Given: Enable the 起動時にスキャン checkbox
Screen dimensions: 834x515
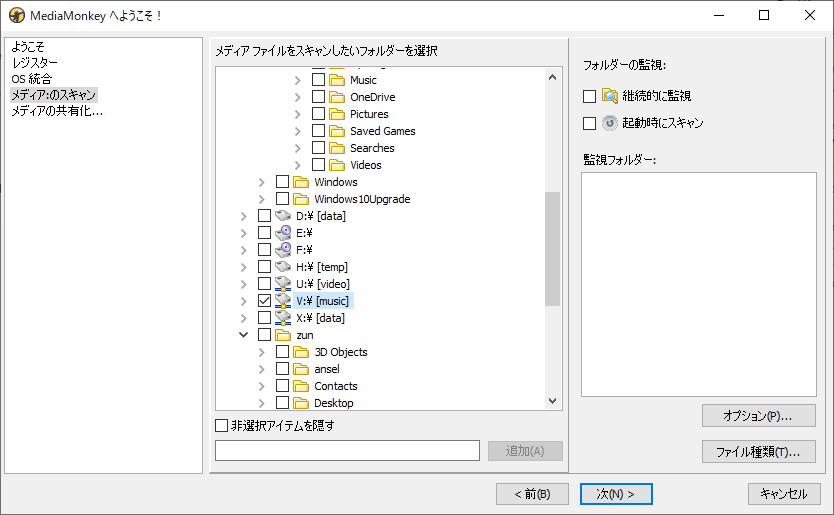Looking at the screenshot, I should coord(589,123).
